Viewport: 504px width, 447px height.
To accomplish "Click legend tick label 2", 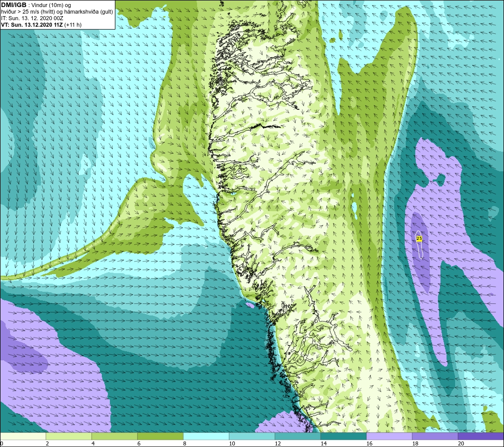I will (47, 443).
